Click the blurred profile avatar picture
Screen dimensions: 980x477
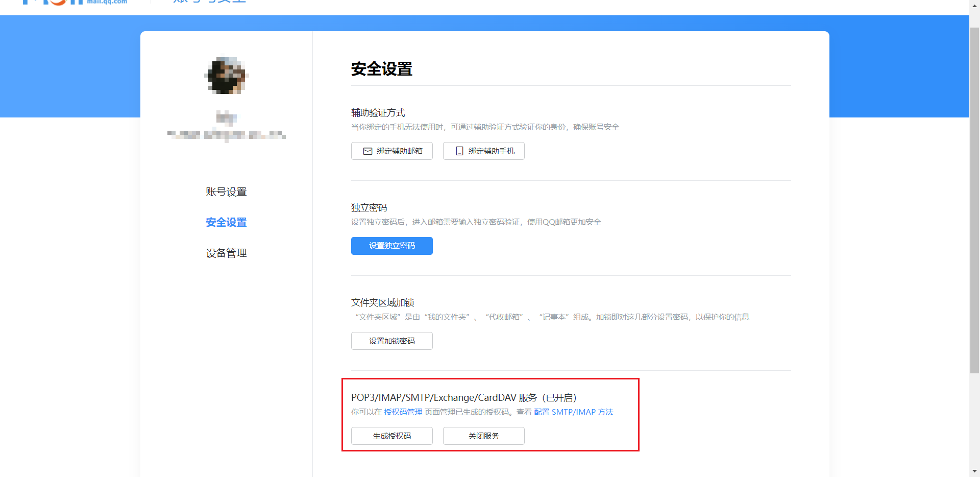coord(226,76)
